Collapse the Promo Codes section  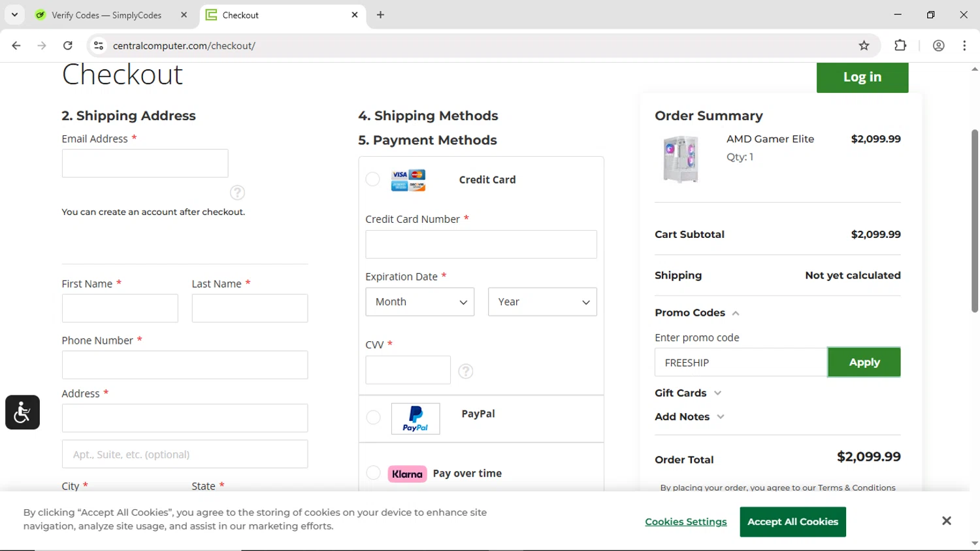(x=697, y=313)
